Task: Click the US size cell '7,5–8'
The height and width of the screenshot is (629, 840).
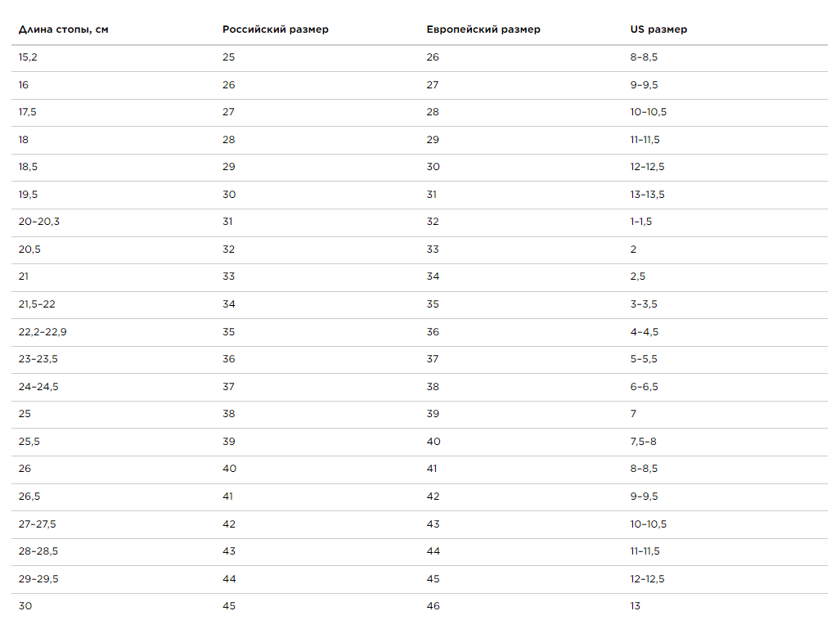Action: coord(644,442)
